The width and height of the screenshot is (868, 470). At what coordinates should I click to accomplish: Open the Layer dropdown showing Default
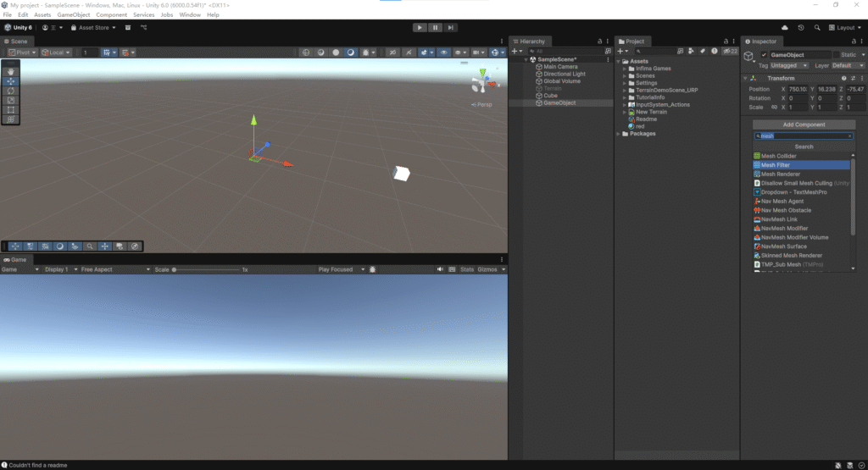[848, 65]
